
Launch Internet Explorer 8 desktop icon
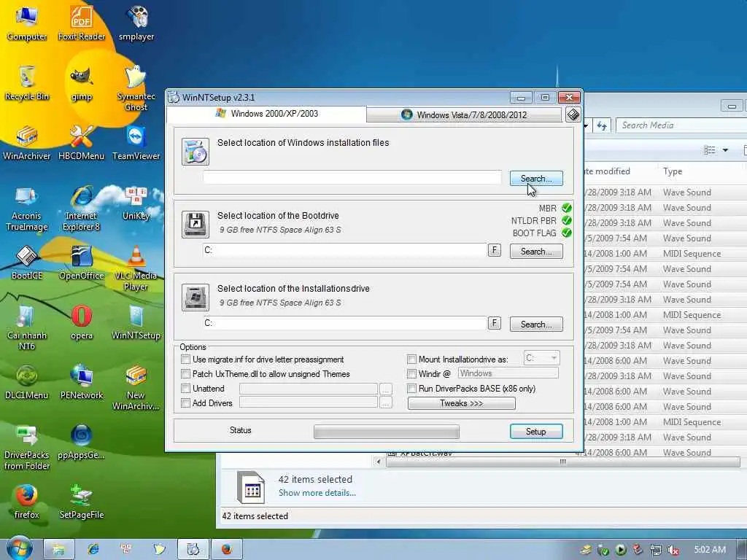[x=82, y=209]
